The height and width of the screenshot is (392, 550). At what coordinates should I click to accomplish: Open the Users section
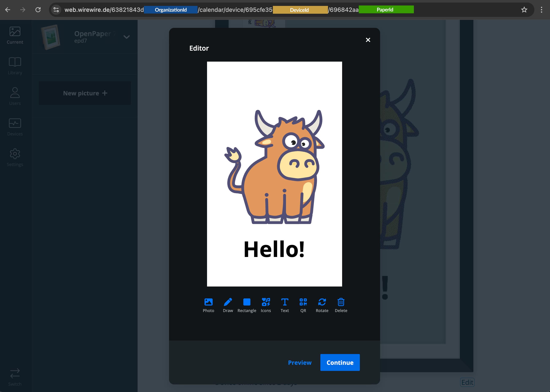15,96
